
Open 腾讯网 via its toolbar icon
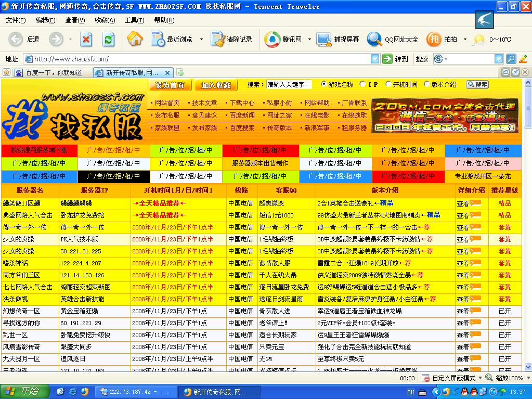point(271,39)
